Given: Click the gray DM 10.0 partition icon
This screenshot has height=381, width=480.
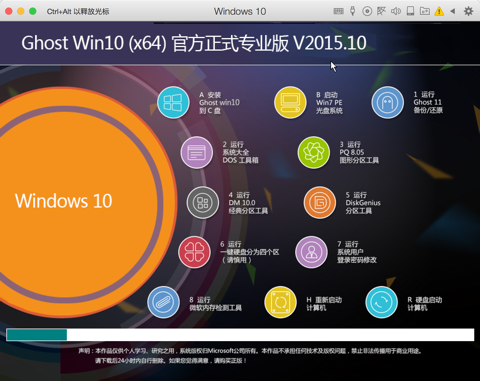Looking at the screenshot, I should pos(203,202).
